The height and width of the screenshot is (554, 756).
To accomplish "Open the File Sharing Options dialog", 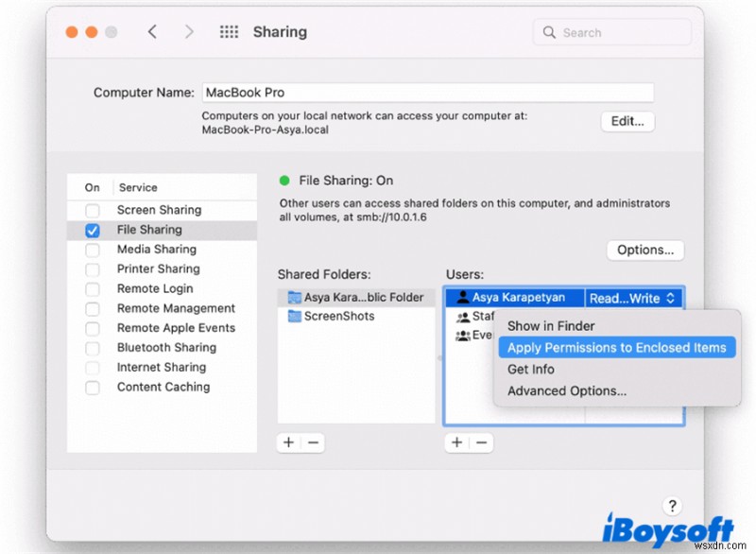I will point(644,250).
